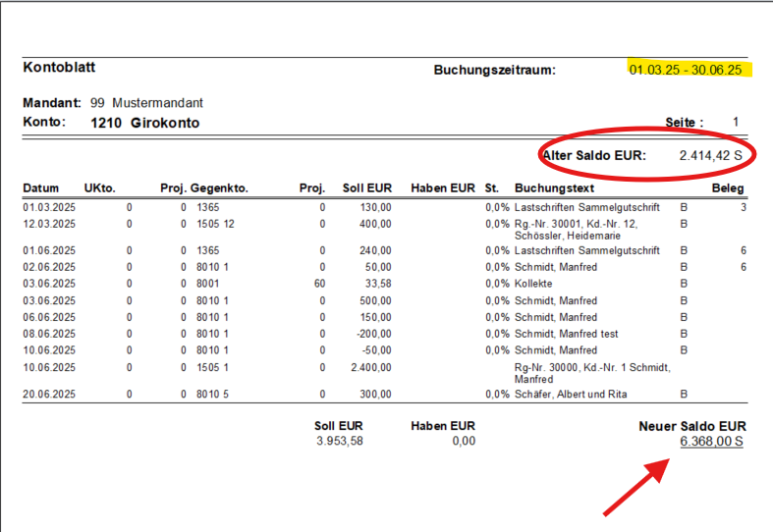
Task: Click the Kontoblatt report title
Action: click(x=59, y=68)
